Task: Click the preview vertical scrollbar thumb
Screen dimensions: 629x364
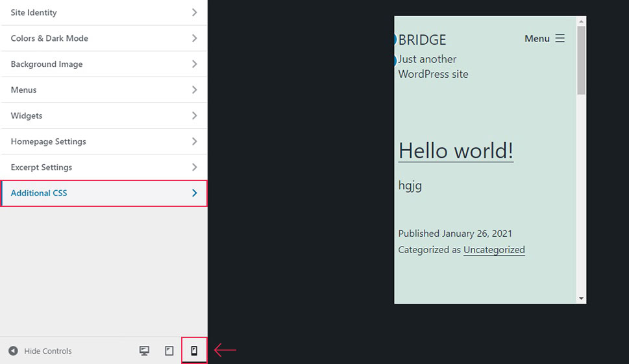Action: (x=581, y=60)
